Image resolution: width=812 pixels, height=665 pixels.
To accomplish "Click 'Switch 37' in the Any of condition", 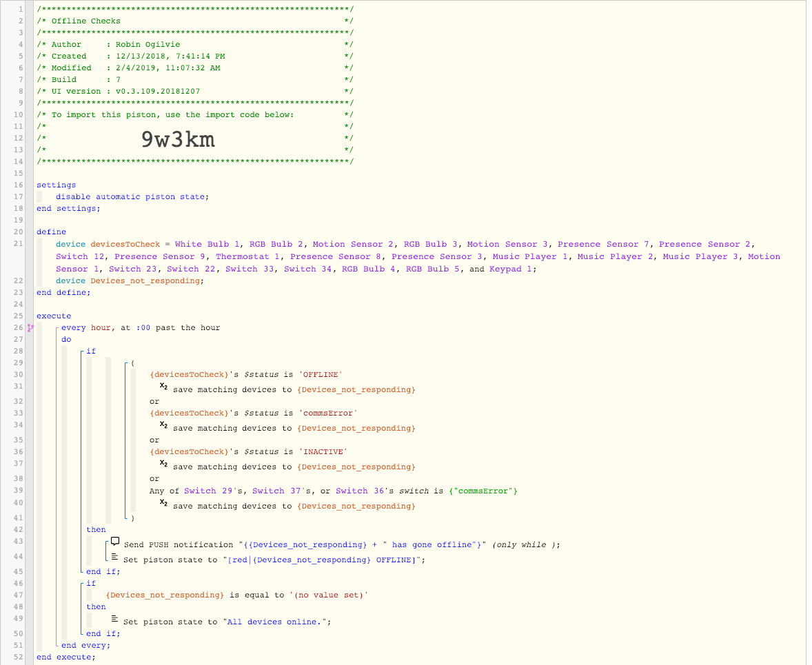I will (276, 491).
